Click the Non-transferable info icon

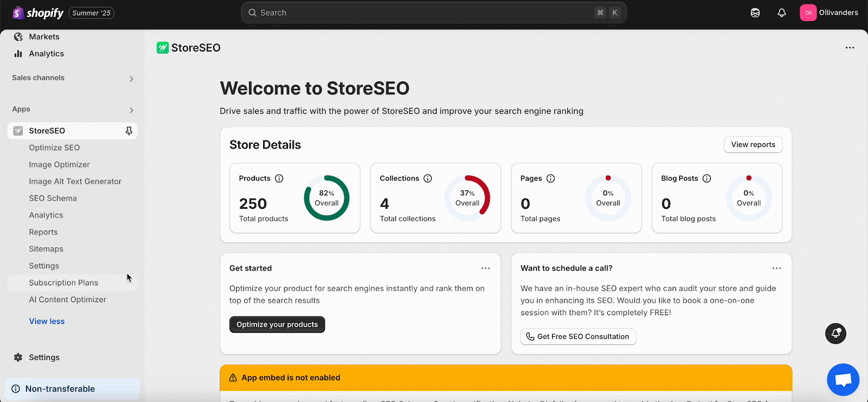(x=16, y=389)
